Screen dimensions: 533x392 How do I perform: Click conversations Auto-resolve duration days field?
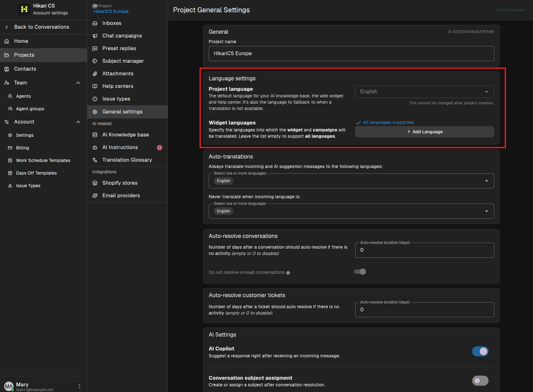[425, 250]
